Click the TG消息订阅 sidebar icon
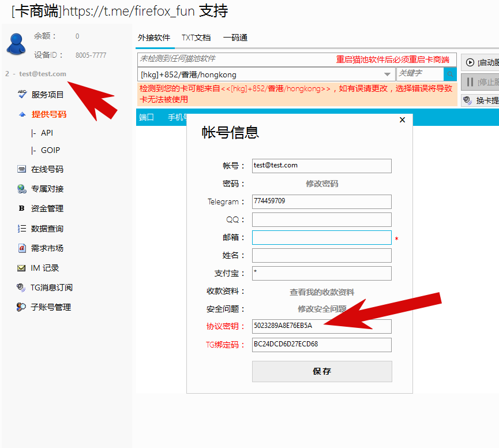The height and width of the screenshot is (448, 499). point(21,288)
